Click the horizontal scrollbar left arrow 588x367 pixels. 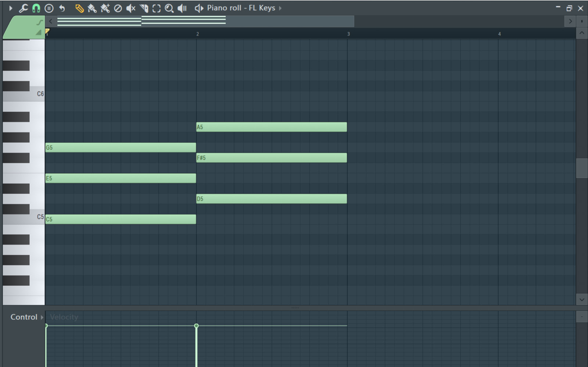pos(51,21)
